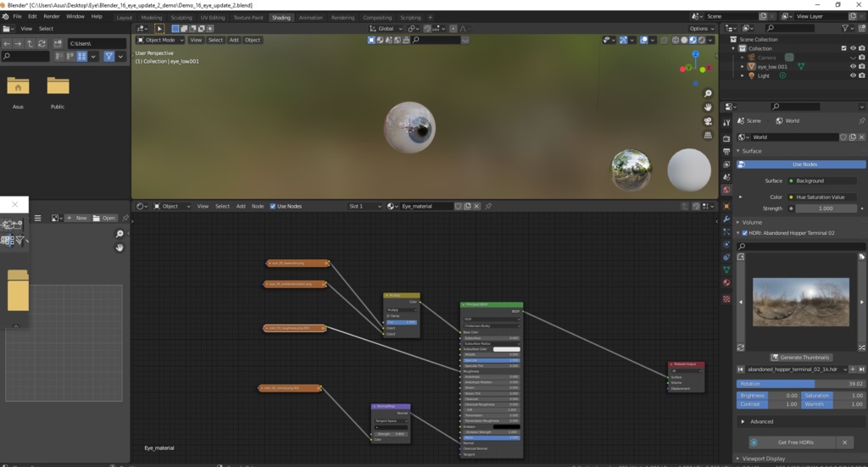Open abandoned_hopper_terminal_02_1k.hdr dropdown
The image size is (868, 467).
(x=797, y=369)
